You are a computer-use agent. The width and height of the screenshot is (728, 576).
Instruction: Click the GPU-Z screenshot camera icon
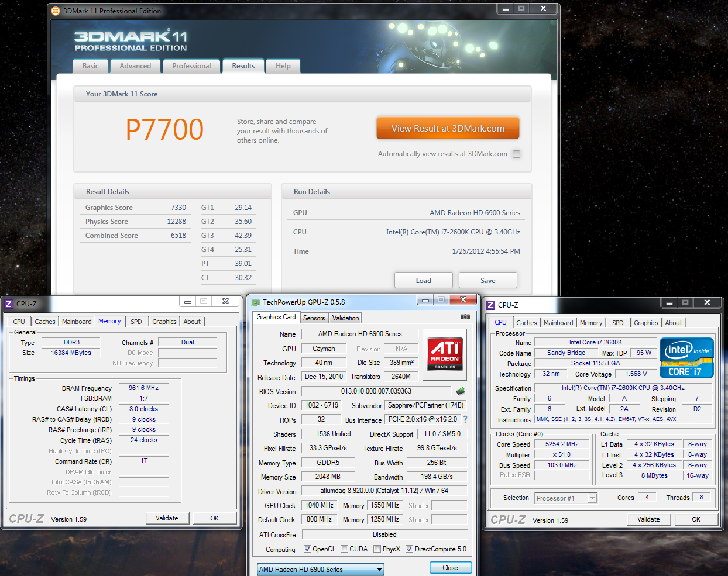coord(465,317)
